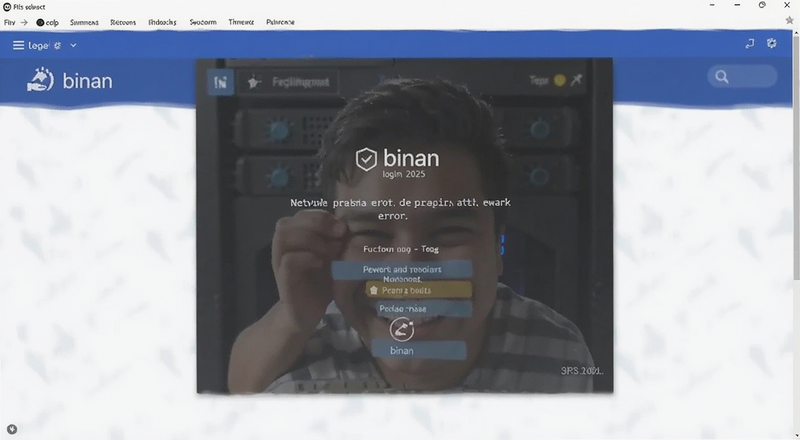The image size is (800, 440).
Task: Click the shield checkmark logo in the dialog
Action: tap(366, 159)
